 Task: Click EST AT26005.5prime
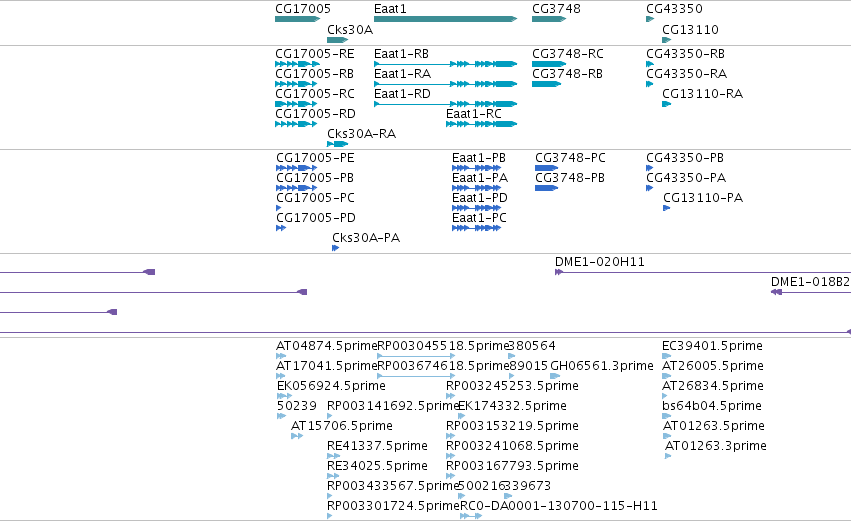[x=713, y=366]
